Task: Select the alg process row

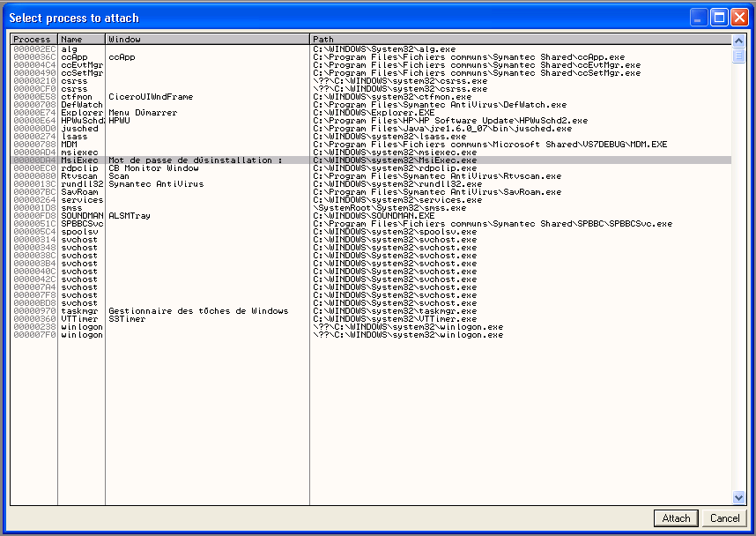Action: (x=371, y=48)
